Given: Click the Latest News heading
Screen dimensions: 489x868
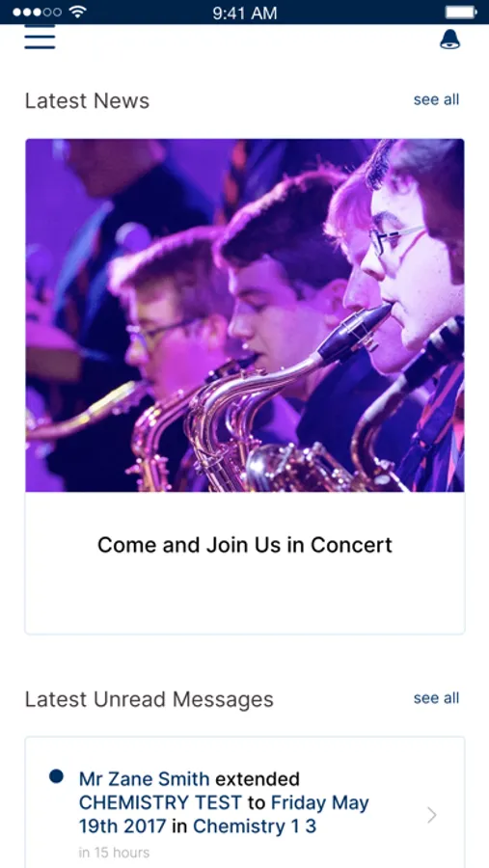Looking at the screenshot, I should click(x=87, y=100).
